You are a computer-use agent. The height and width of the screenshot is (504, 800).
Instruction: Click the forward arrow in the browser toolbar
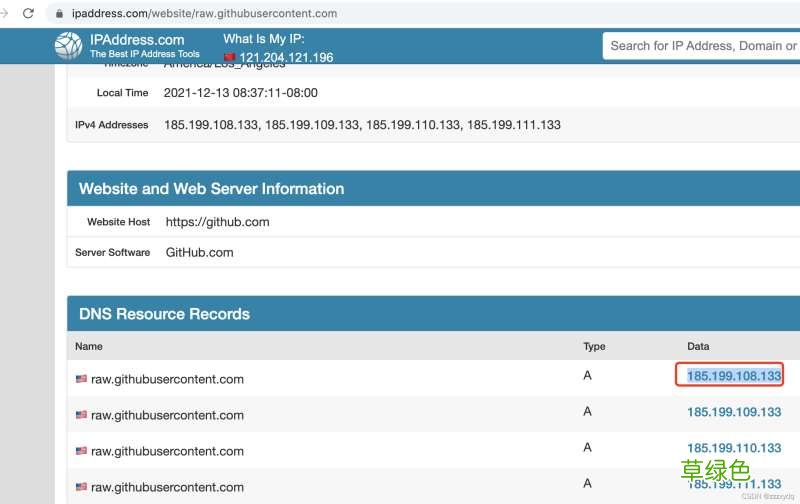coord(4,13)
